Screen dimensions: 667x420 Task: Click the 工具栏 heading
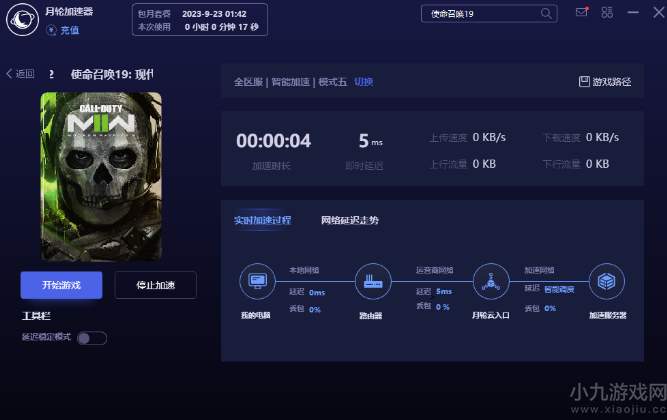(36, 316)
